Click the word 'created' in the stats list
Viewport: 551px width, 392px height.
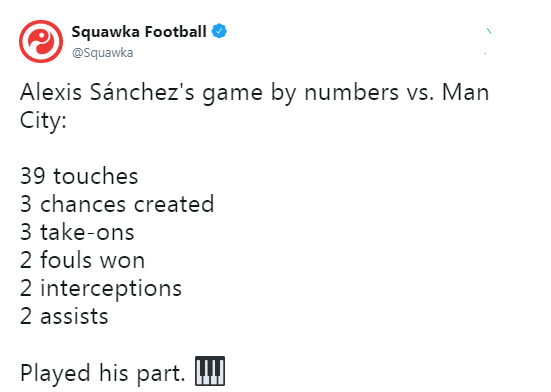click(174, 204)
